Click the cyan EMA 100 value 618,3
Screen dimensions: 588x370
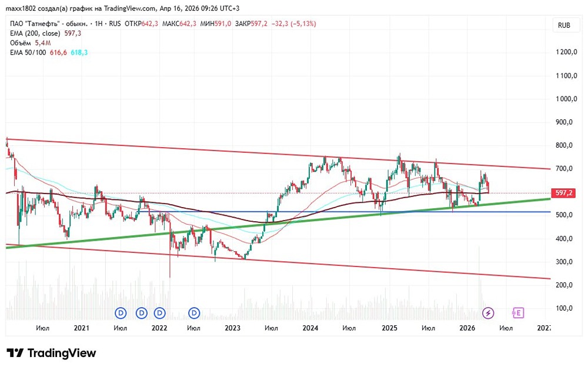point(79,52)
